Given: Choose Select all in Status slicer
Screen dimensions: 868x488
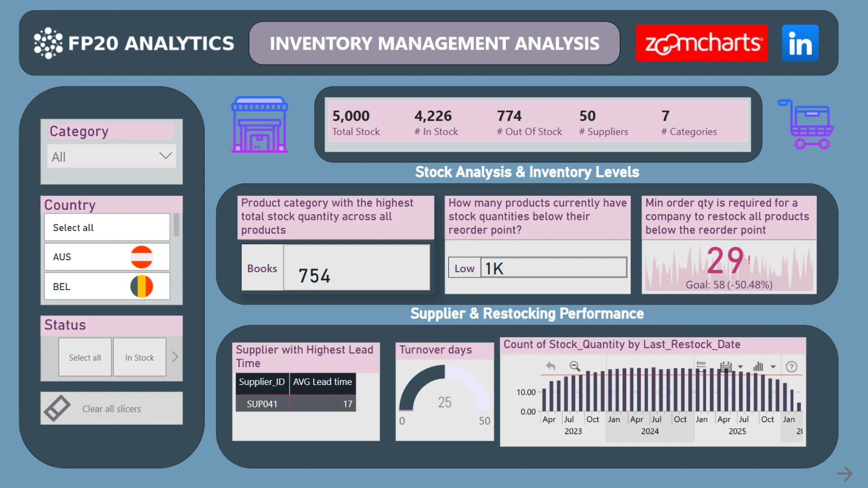Looking at the screenshot, I should (x=85, y=357).
